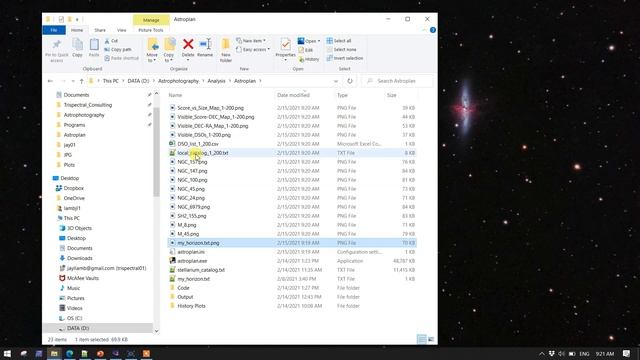The height and width of the screenshot is (360, 640).
Task: Click Pin to Quick access icon
Action: pyautogui.click(x=57, y=44)
